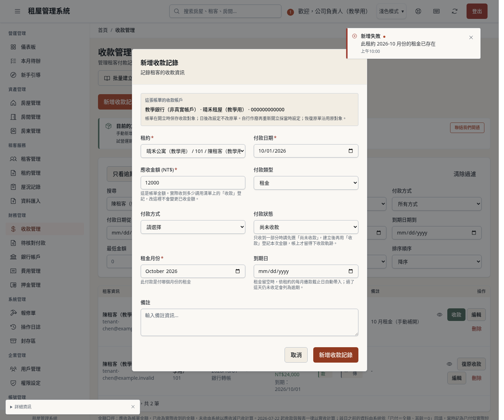Screen dimensions: 504x420
Task: Open the 付款狀態 dropdown showing 尚未收款
Action: pyautogui.click(x=306, y=227)
